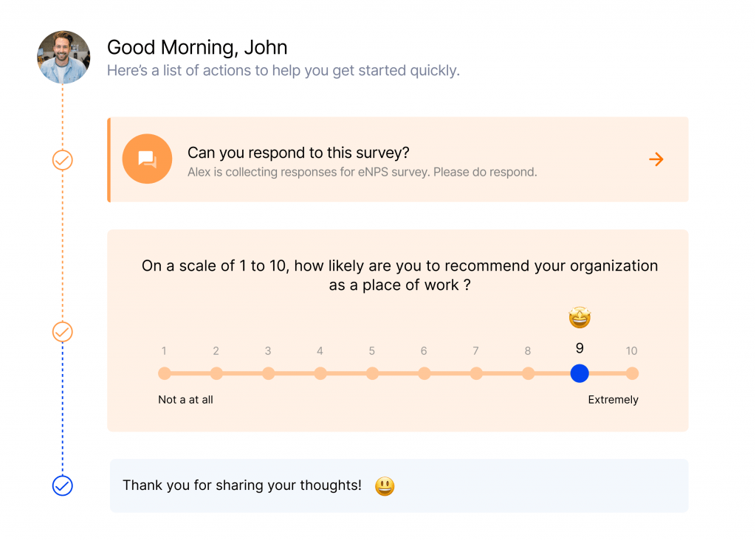Open John's profile avatar photo
756x540 pixels.
[63, 57]
